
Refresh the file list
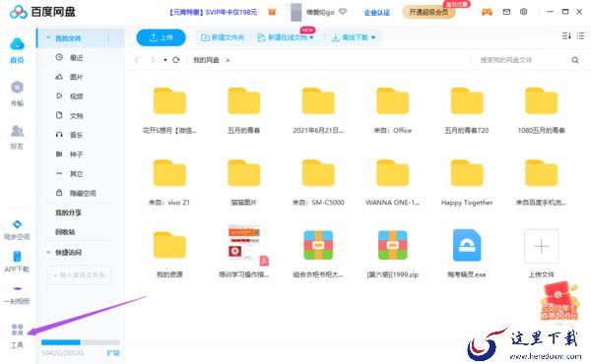[176, 60]
